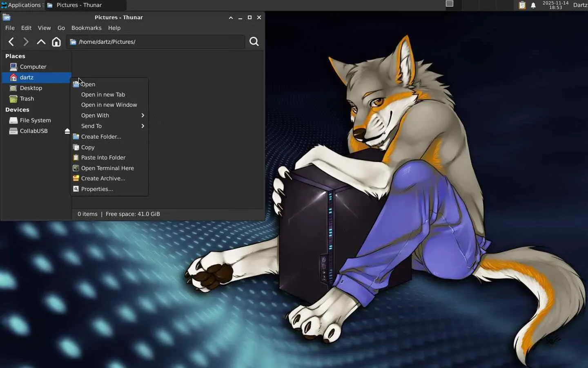Choose Copy from the context menu
The image size is (588, 368).
tap(109, 147)
